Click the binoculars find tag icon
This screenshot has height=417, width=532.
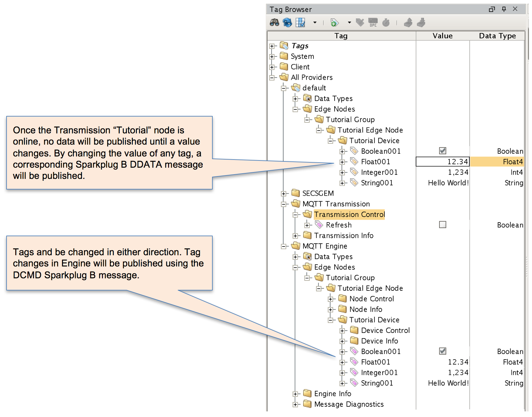click(274, 22)
